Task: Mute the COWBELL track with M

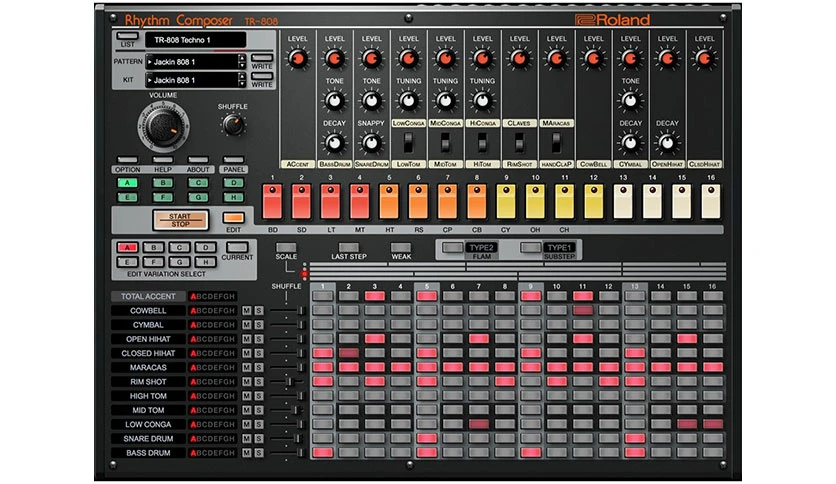Action: (246, 310)
